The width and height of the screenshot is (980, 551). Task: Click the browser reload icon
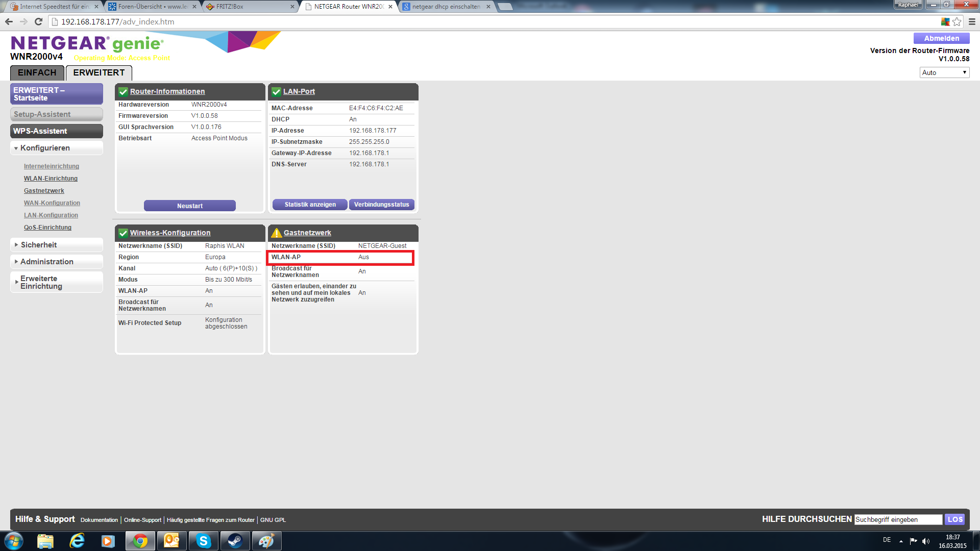tap(38, 21)
